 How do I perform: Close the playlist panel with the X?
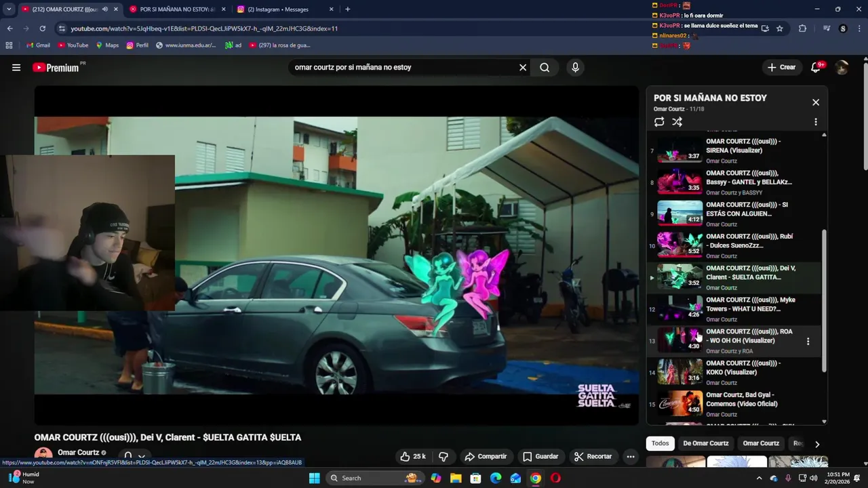[816, 102]
